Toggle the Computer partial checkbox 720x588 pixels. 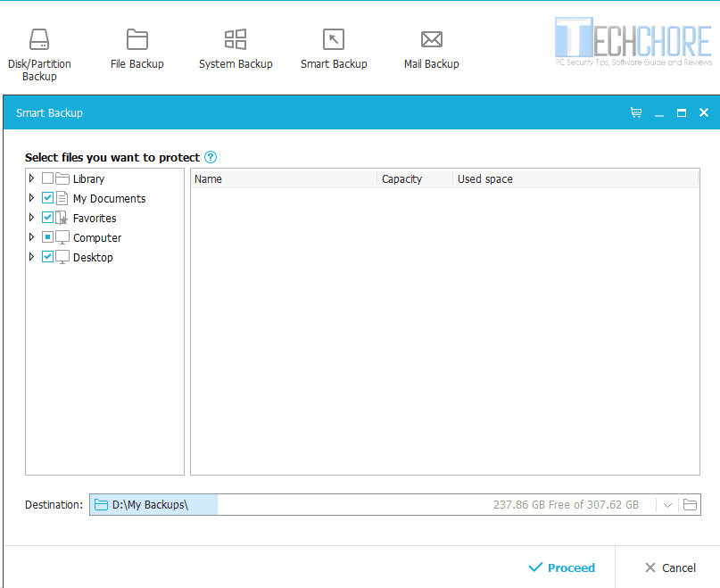(48, 237)
